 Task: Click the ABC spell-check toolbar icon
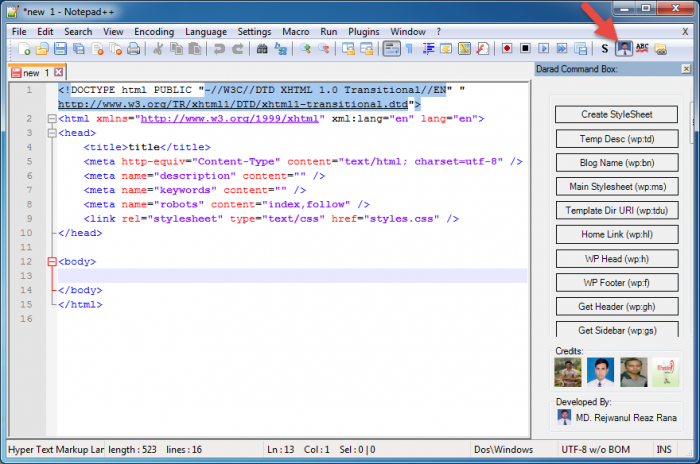coord(642,48)
